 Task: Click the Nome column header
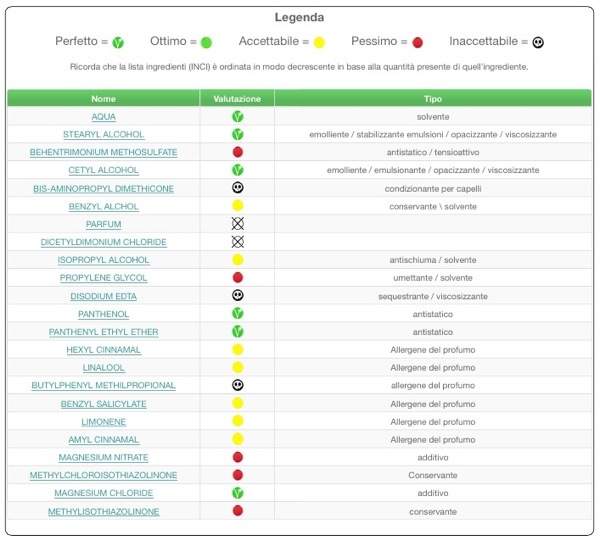[x=104, y=99]
